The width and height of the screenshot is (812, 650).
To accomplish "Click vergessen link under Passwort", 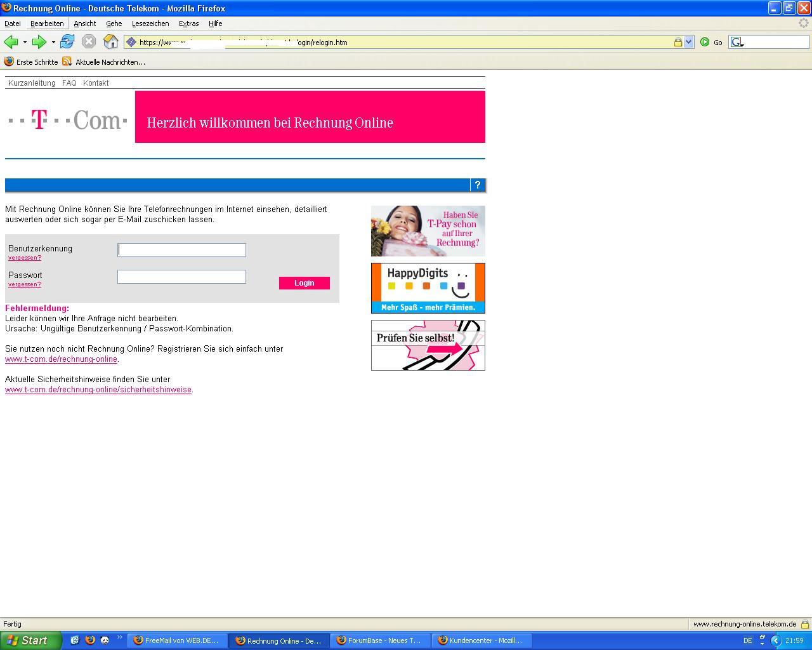I will [25, 284].
